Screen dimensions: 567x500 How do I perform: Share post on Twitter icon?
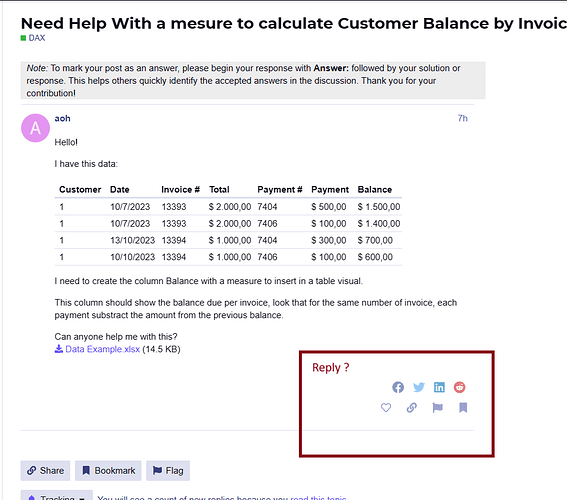click(x=419, y=387)
